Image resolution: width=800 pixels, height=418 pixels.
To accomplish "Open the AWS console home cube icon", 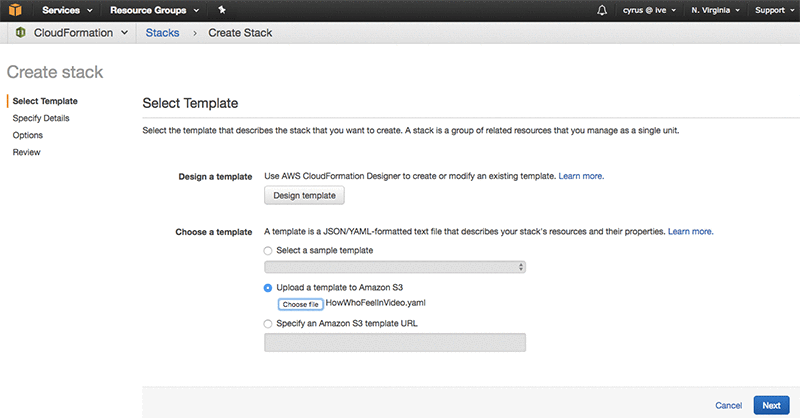I will click(x=15, y=10).
